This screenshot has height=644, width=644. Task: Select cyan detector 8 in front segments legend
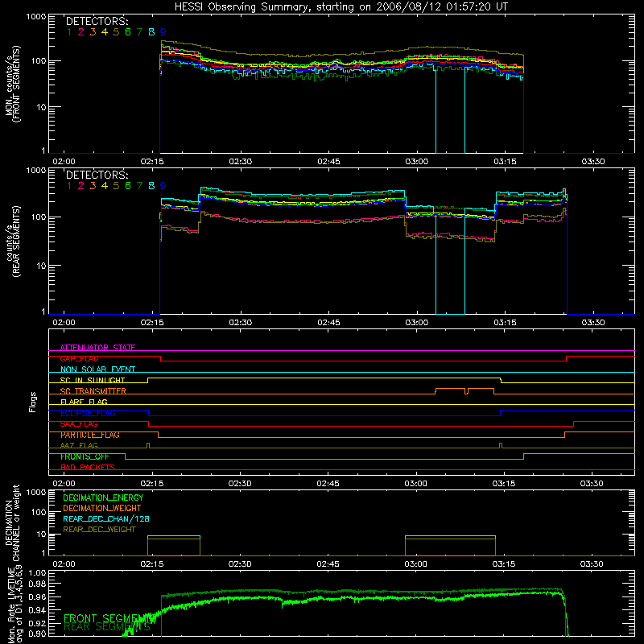point(151,32)
